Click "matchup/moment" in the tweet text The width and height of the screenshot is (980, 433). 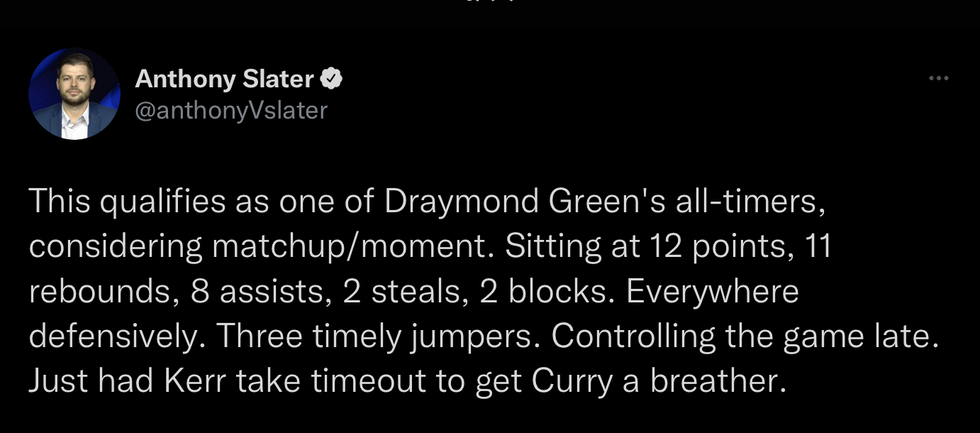[x=353, y=247]
